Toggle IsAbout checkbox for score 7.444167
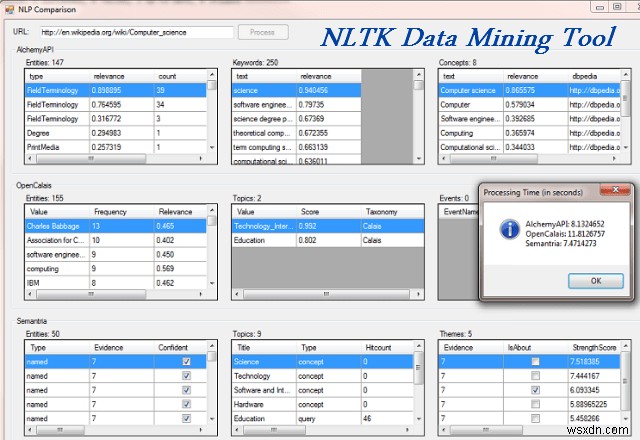 (535, 376)
